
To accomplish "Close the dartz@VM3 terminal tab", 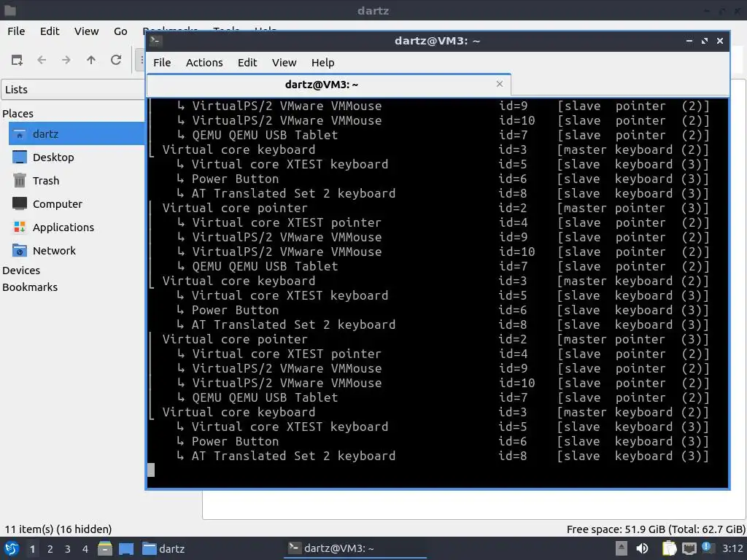I will [x=499, y=84].
